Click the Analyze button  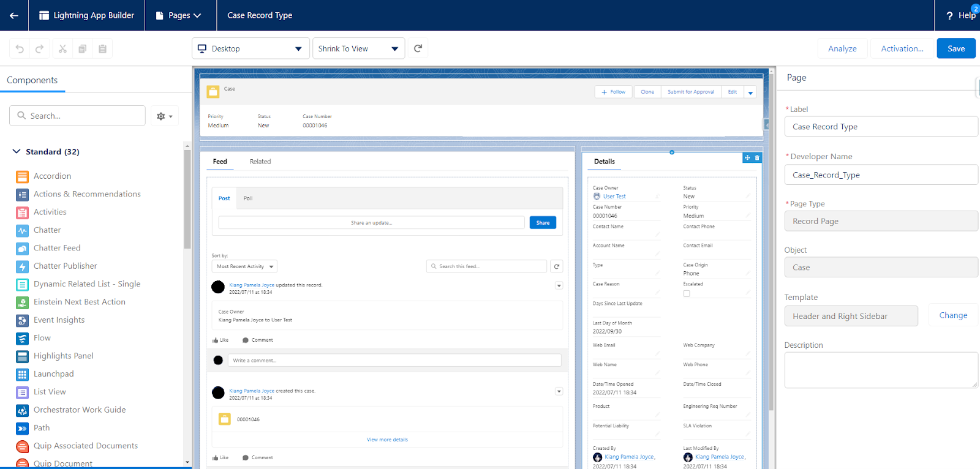tap(842, 48)
